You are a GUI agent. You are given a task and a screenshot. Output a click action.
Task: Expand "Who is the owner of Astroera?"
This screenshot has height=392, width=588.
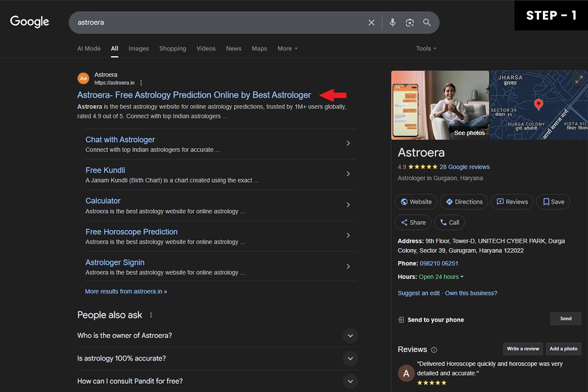[218, 336]
